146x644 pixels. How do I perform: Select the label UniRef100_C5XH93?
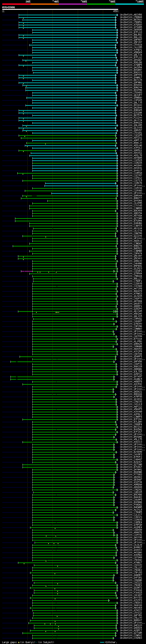131,93
